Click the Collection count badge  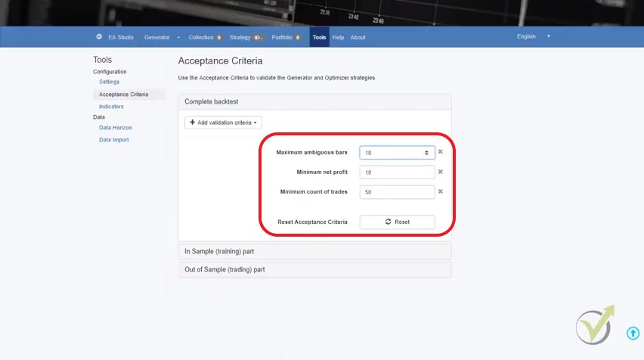[x=218, y=37]
